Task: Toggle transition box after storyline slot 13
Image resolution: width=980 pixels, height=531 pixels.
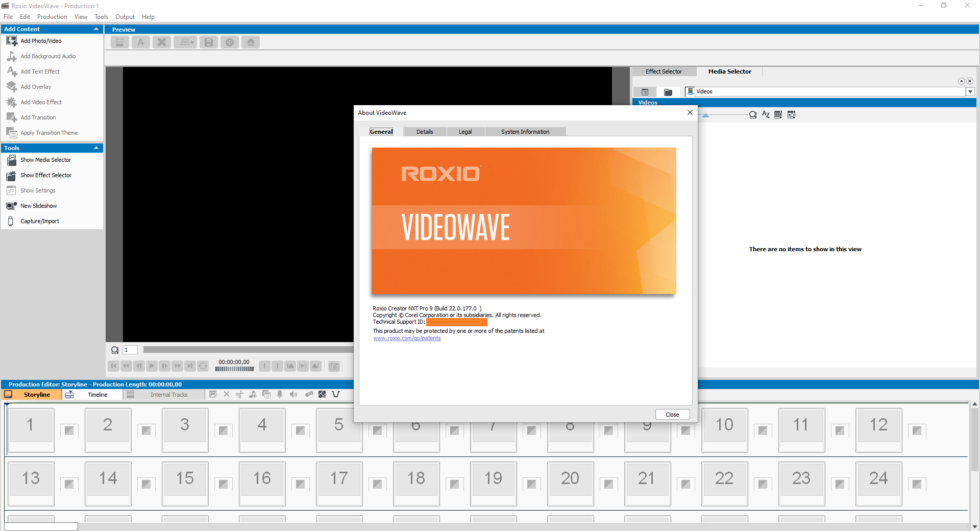Action: point(69,484)
